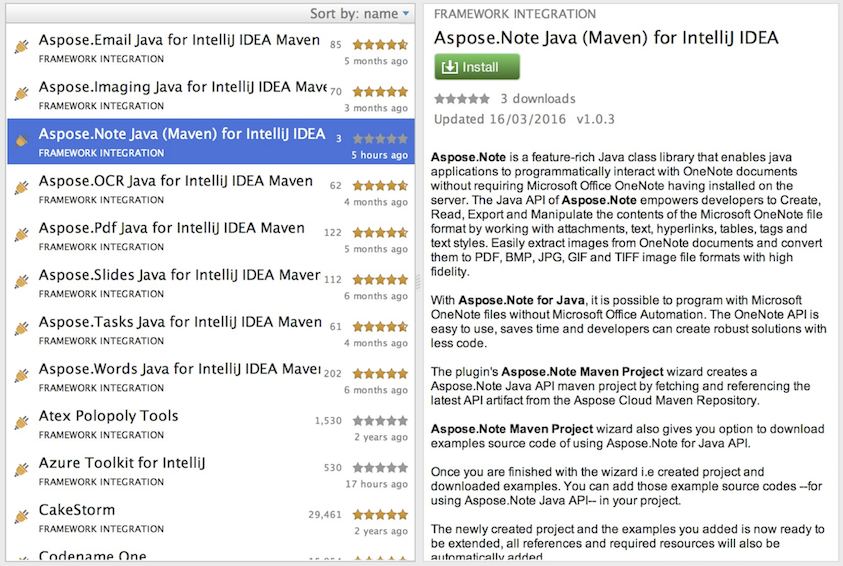Click star rating of Atex Polopoly Tools
This screenshot has width=843, height=566.
(380, 420)
